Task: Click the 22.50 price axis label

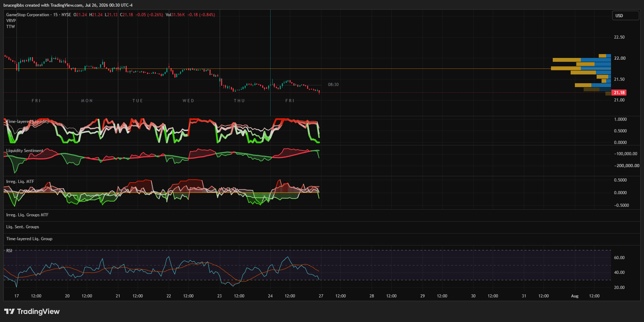Action: click(619, 37)
